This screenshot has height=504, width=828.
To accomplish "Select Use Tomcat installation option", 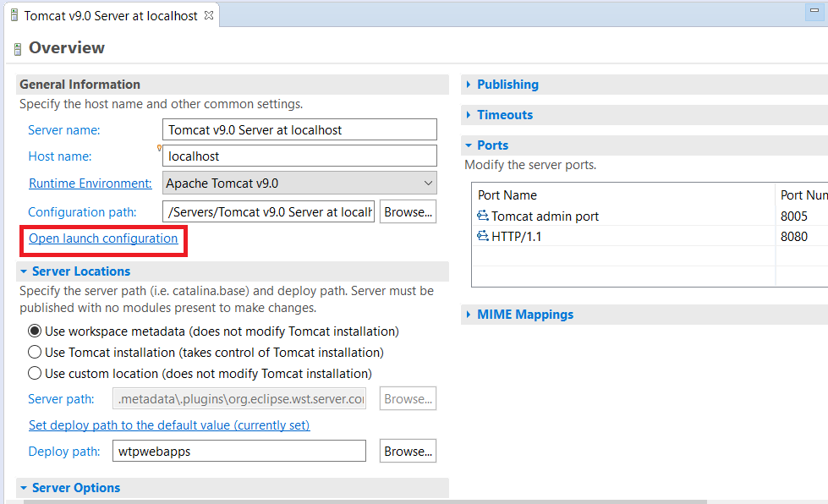I will 35,352.
